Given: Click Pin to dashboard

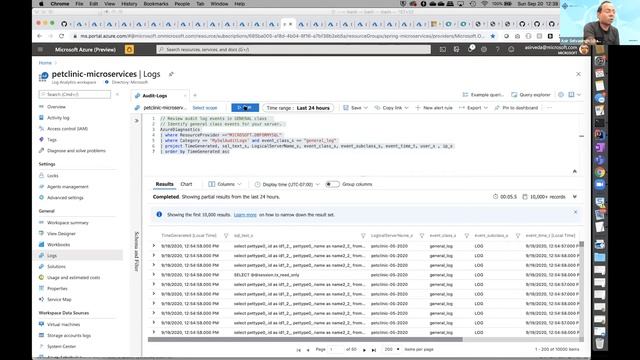Looking at the screenshot, I should [x=516, y=108].
